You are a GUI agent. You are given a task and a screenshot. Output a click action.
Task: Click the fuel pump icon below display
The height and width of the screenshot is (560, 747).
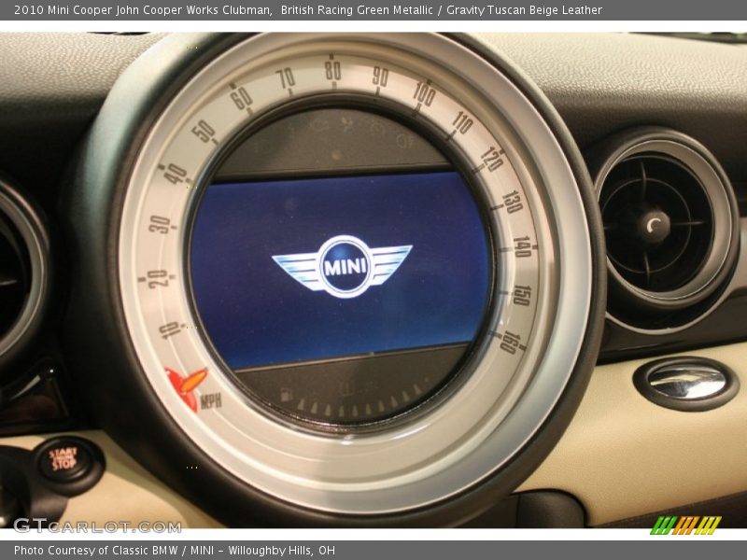click(286, 395)
